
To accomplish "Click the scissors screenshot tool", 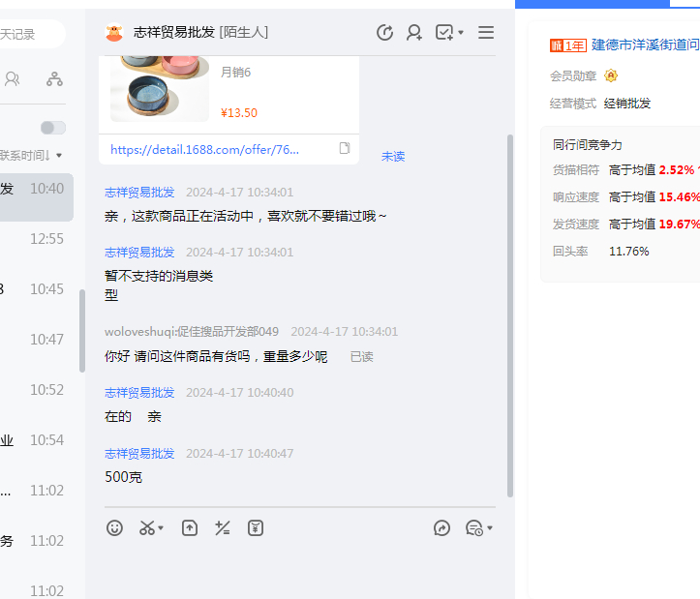I will click(x=147, y=528).
